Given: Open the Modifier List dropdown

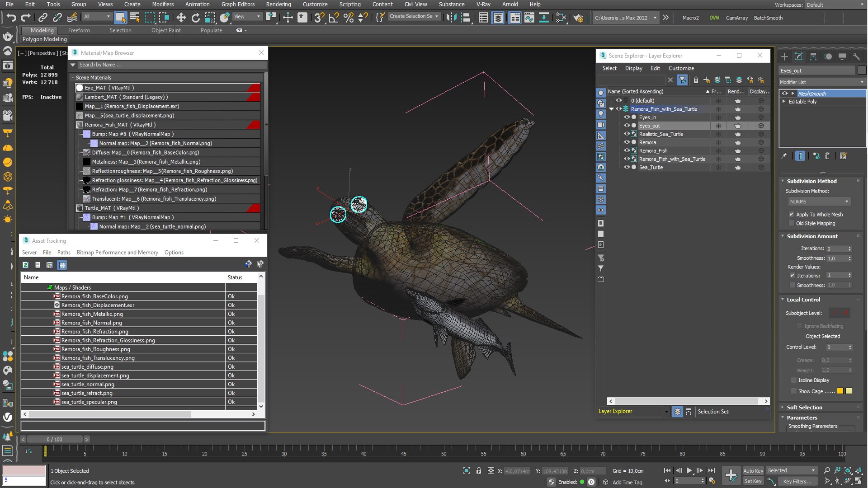Looking at the screenshot, I should coord(822,82).
